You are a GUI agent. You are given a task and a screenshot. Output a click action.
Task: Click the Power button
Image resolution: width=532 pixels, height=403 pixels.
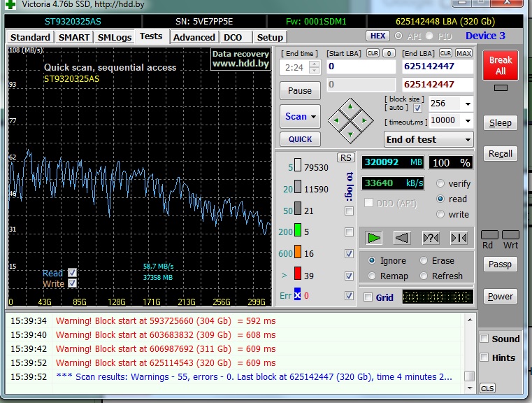(501, 297)
